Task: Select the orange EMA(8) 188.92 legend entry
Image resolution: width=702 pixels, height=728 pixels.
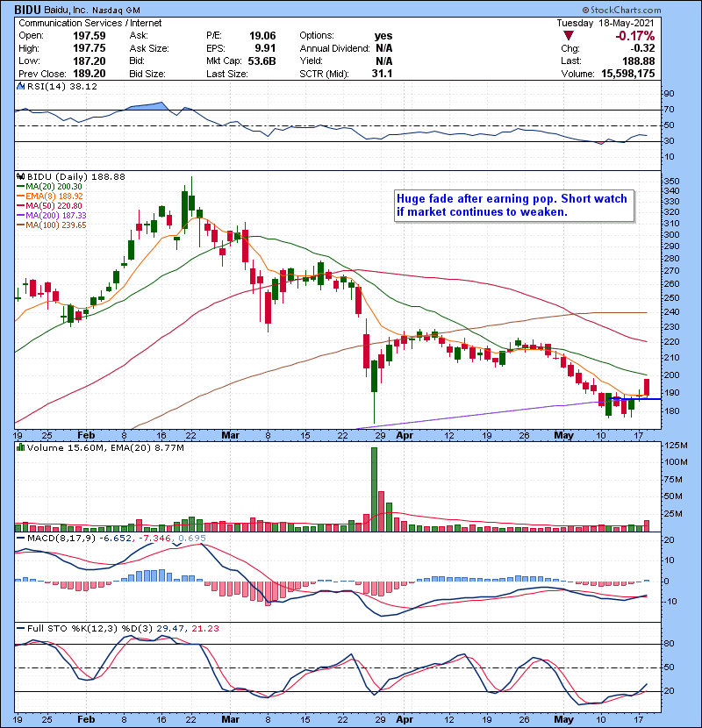Action: point(50,196)
